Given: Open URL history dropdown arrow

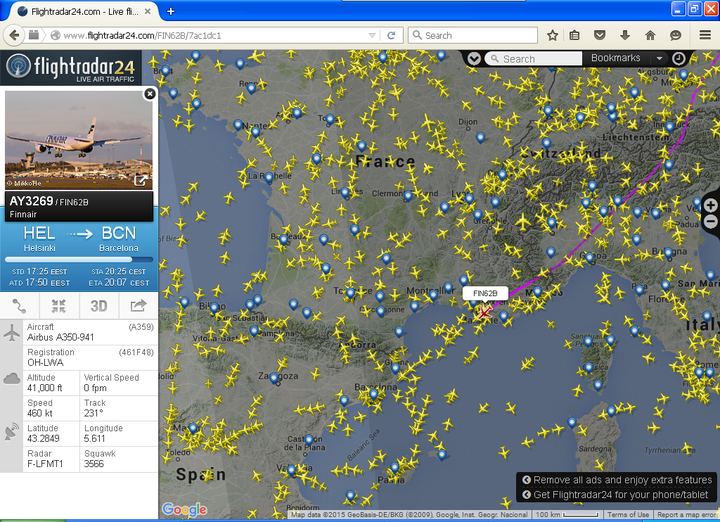Looking at the screenshot, I should pyautogui.click(x=372, y=35).
